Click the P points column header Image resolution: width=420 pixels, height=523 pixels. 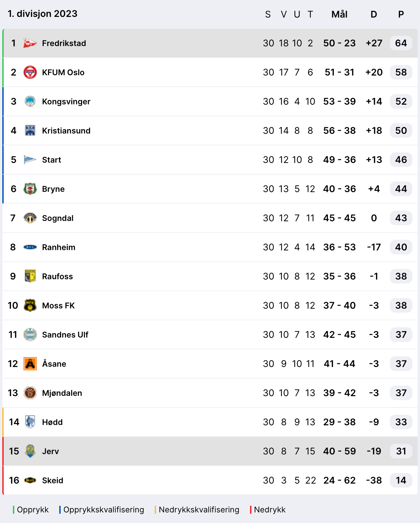401,14
